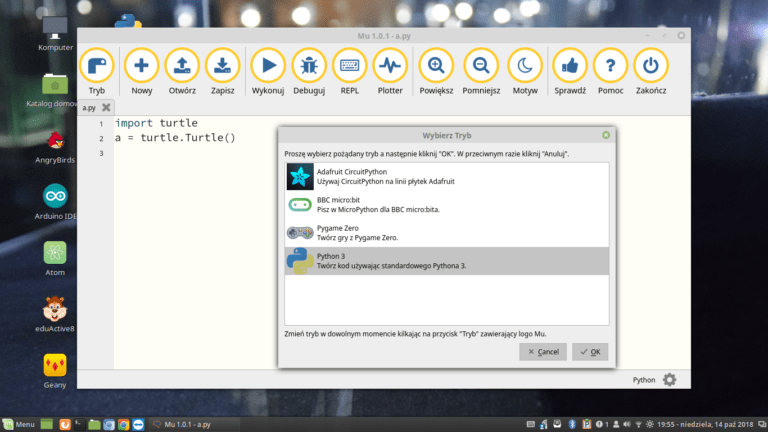This screenshot has width=768, height=432.
Task: Click line 2 code 'a = turtle.Turtle()'
Action: tap(175, 138)
